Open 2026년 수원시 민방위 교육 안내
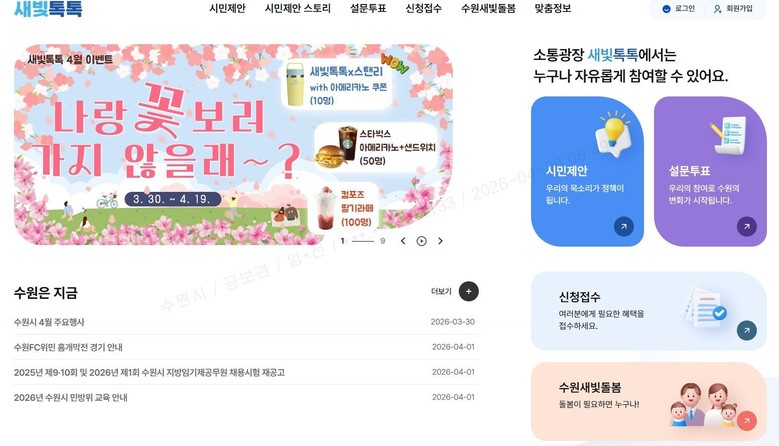779x446 pixels. 71,397
